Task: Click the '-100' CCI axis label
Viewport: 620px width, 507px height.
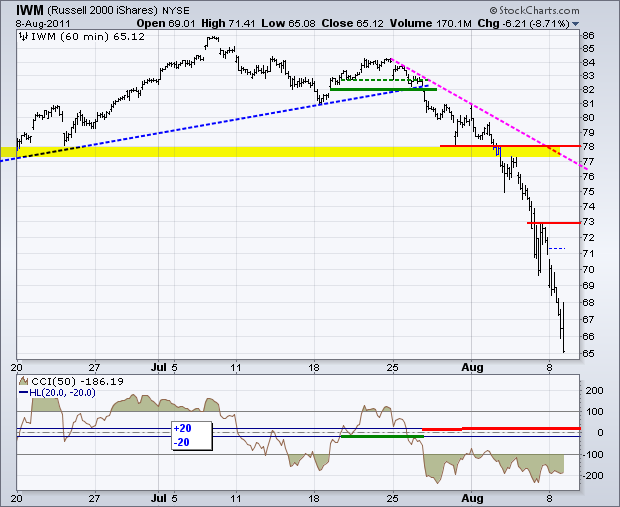Action: click(x=593, y=454)
